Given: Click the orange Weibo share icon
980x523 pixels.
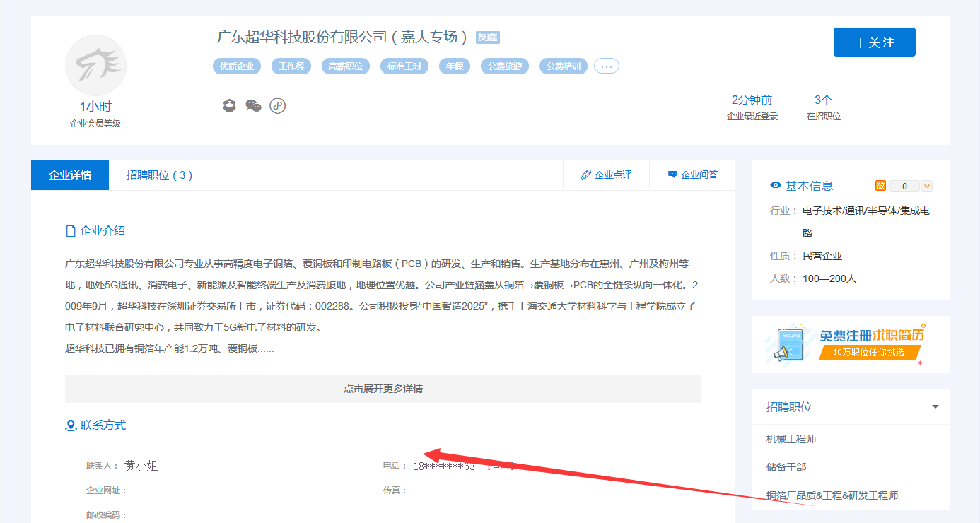Looking at the screenshot, I should point(880,186).
